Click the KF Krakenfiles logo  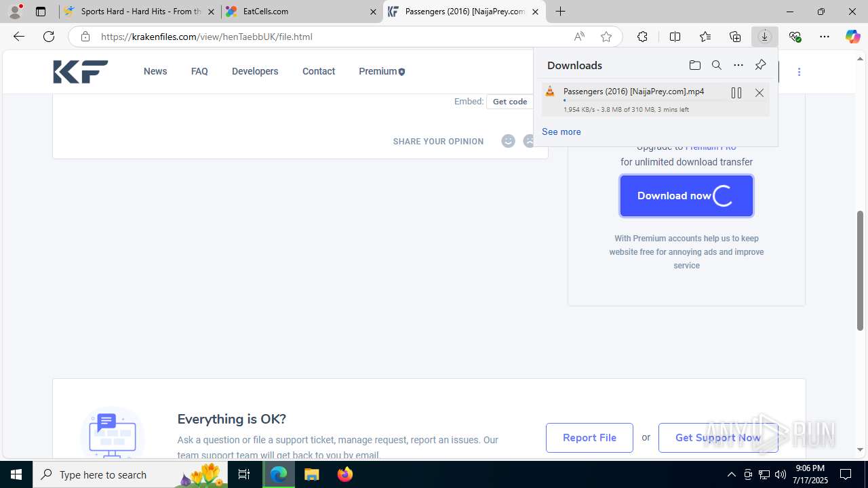click(81, 71)
